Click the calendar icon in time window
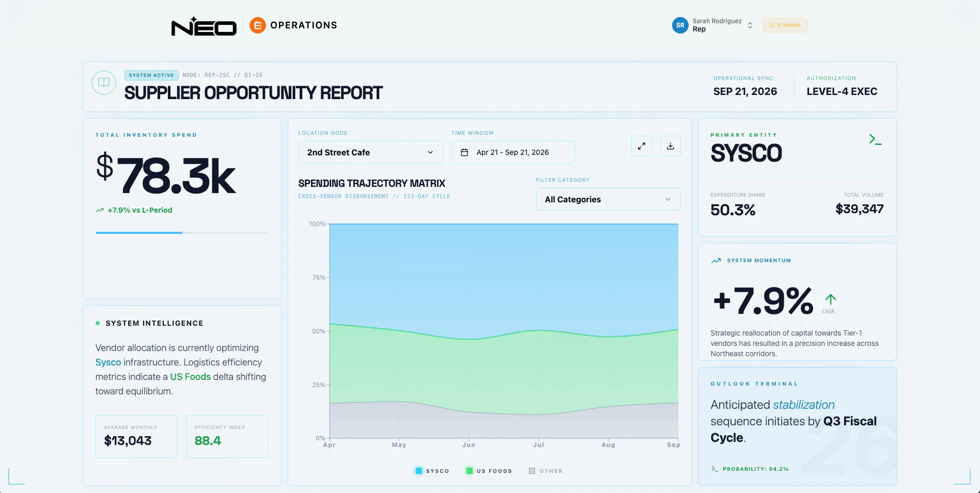This screenshot has width=980, height=493. coord(464,152)
